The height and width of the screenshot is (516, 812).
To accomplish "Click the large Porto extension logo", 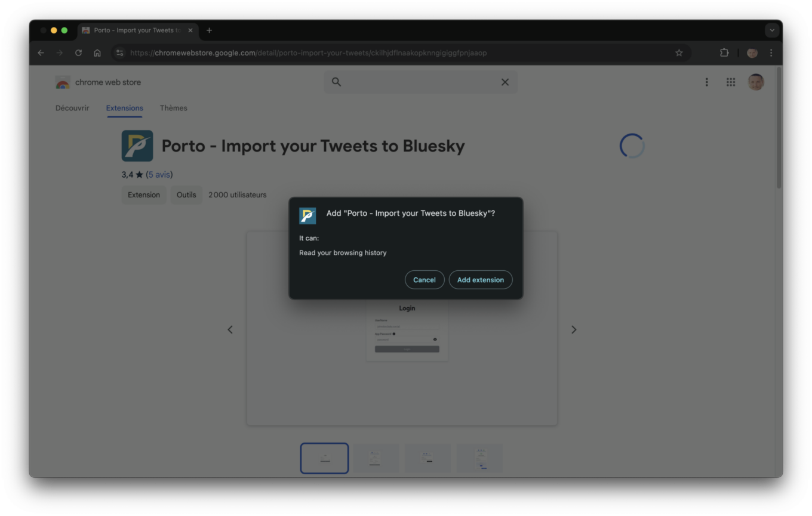I will pyautogui.click(x=137, y=146).
